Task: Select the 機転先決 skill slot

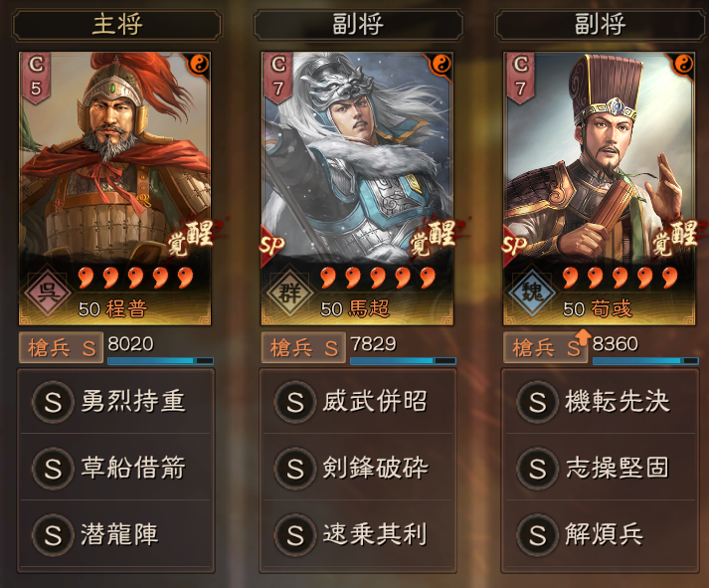Action: 601,401
